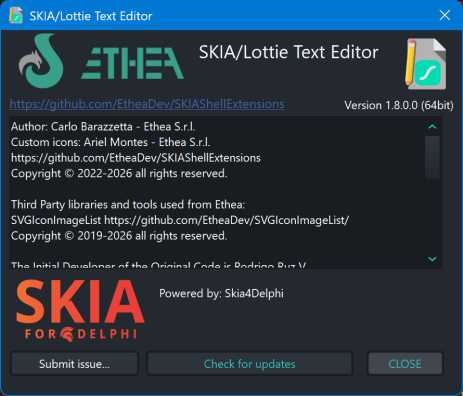Screen dimensions: 463x396
Task: Click the SKIA for Delphi logo
Action: point(80,310)
